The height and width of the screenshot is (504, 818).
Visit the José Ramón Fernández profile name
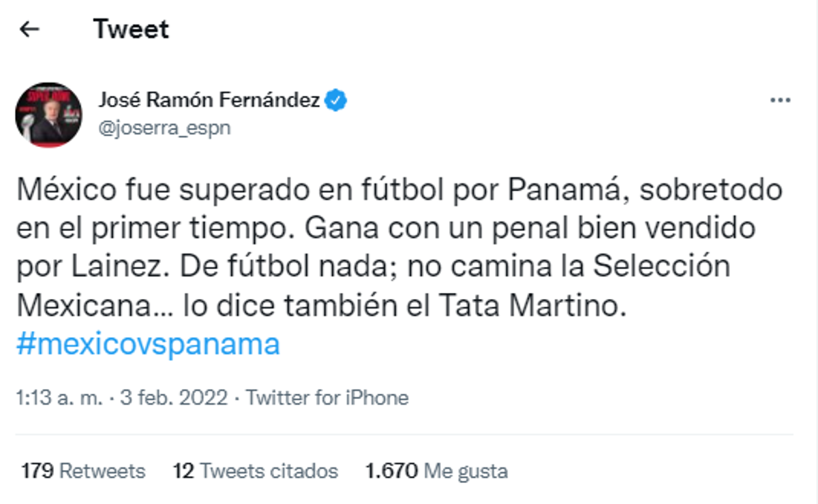pyautogui.click(x=211, y=99)
